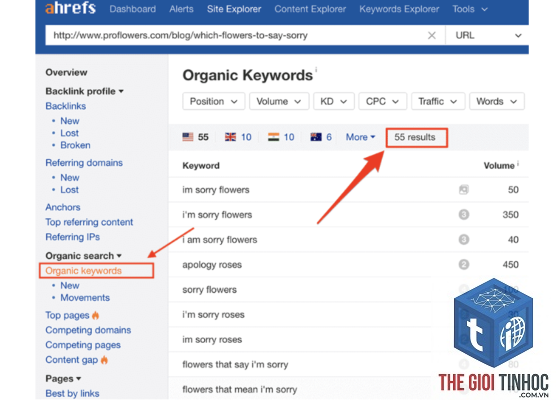Screen dimensions: 556x400
Task: Click info icon next to Volume header
Action: [x=518, y=163]
